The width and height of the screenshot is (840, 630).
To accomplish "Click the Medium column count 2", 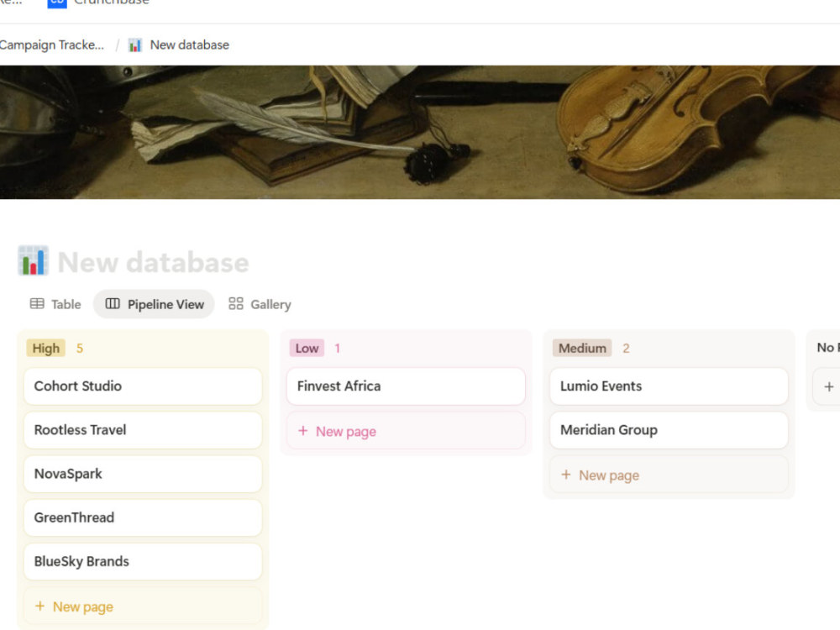I will click(626, 349).
